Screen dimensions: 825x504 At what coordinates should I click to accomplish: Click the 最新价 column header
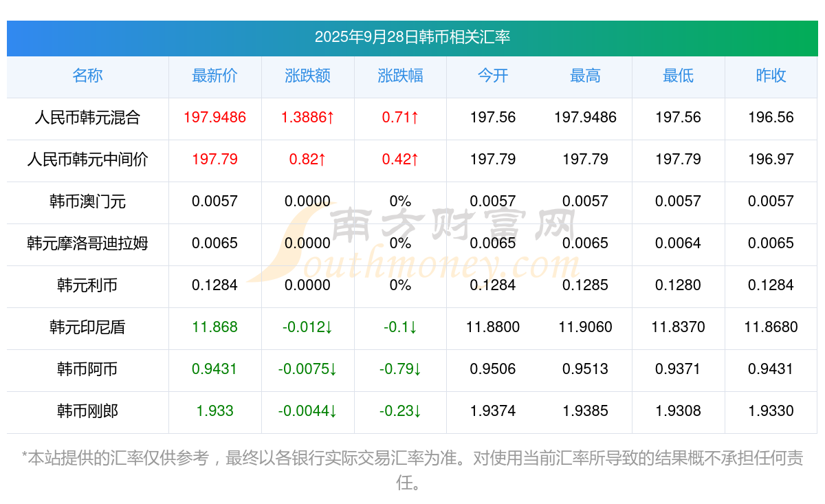214,76
